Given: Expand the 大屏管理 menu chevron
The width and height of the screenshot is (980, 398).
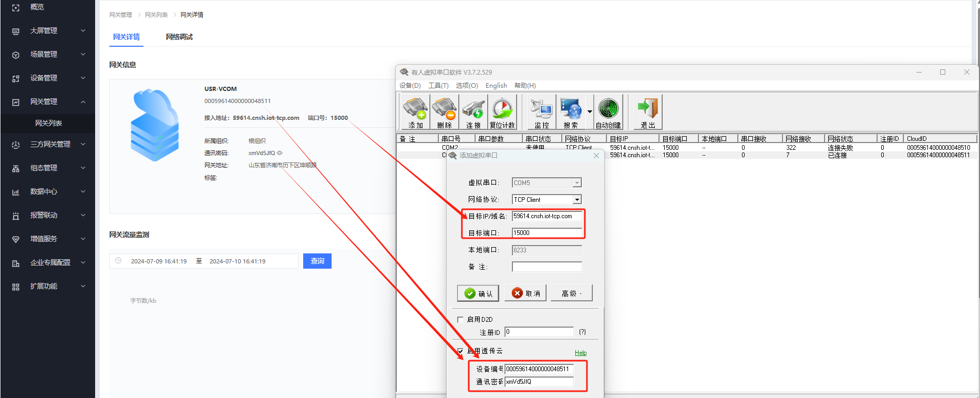Looking at the screenshot, I should click(x=83, y=30).
